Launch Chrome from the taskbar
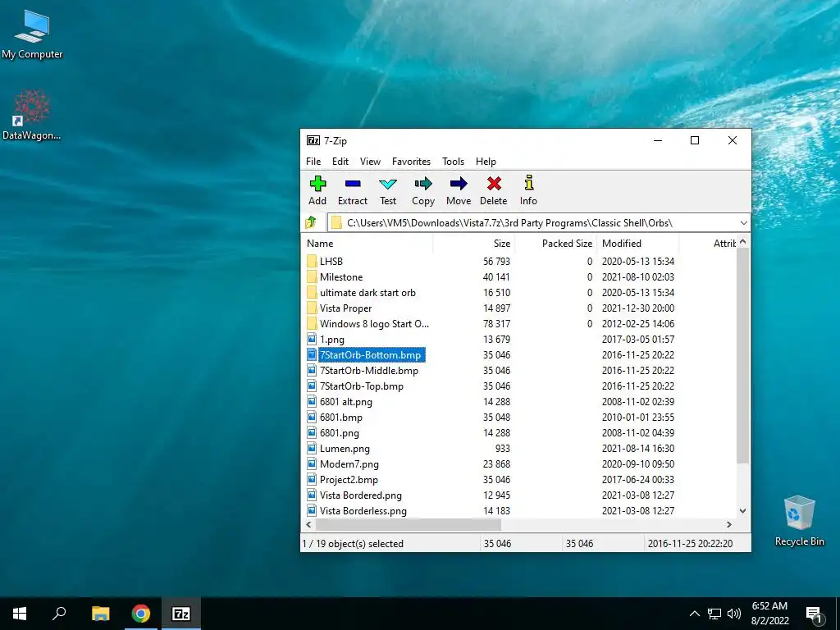The image size is (840, 630). coord(141,614)
